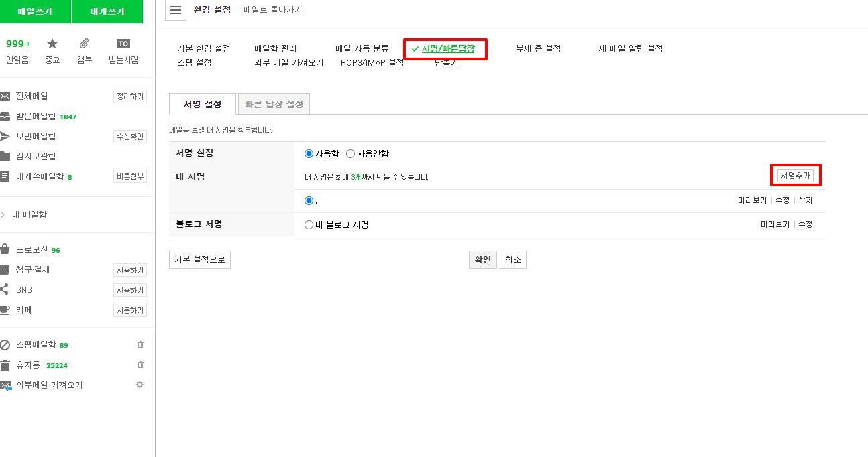Select 사용안함 signature radio button
Image resolution: width=868 pixels, height=457 pixels.
[x=350, y=153]
